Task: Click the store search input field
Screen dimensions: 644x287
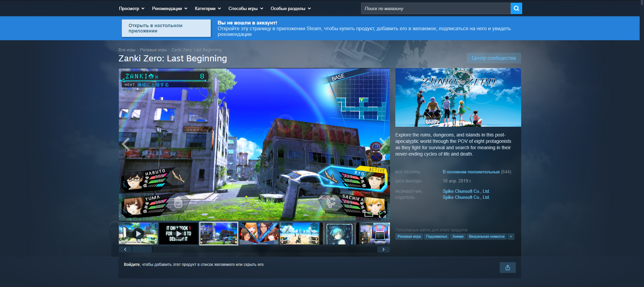Action: (x=436, y=8)
